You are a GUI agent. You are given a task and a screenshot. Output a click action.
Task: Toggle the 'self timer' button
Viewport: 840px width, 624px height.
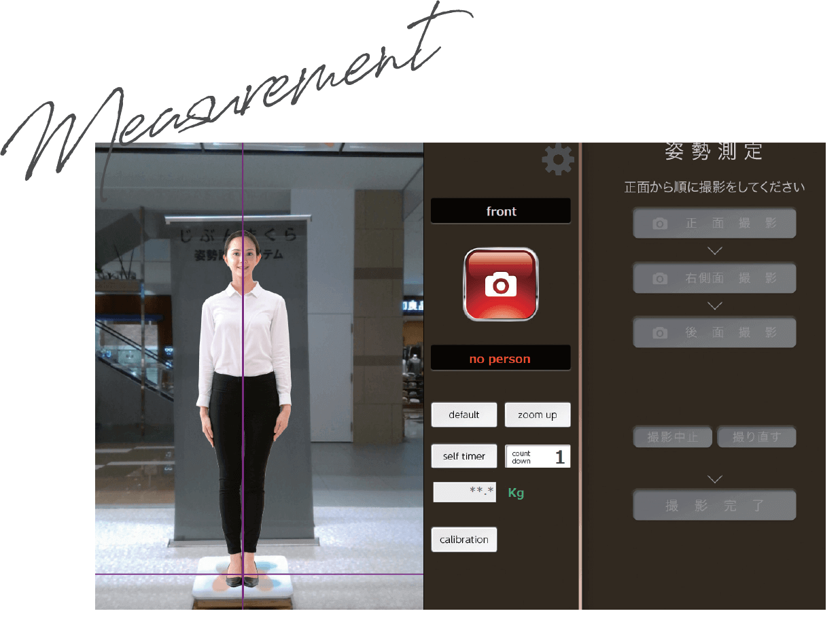[x=464, y=456]
